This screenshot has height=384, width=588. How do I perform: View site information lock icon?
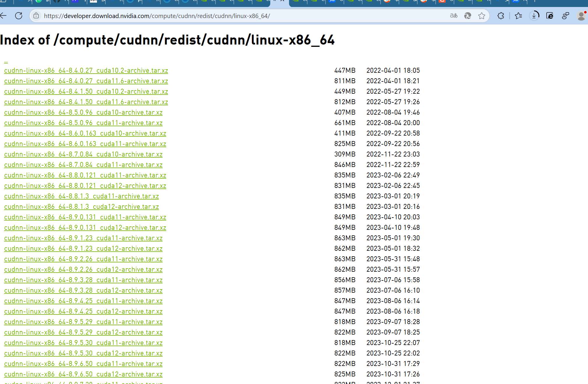(36, 16)
